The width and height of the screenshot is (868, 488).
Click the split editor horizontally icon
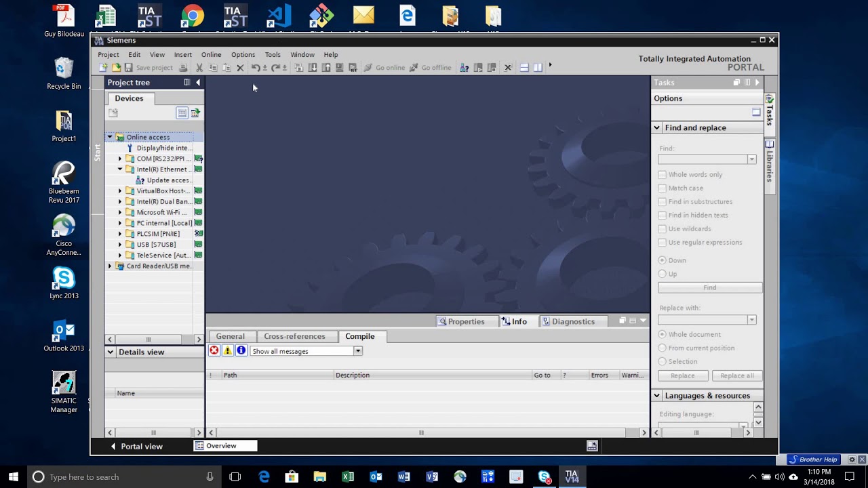tap(524, 68)
